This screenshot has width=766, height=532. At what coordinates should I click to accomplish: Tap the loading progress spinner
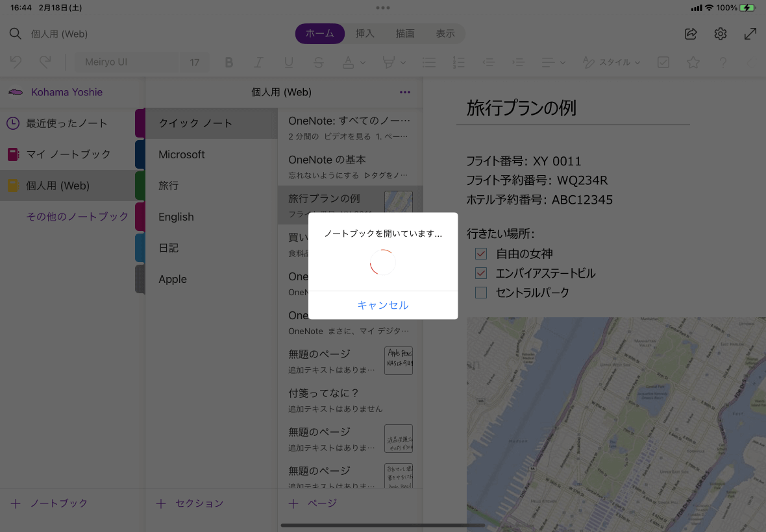click(383, 263)
